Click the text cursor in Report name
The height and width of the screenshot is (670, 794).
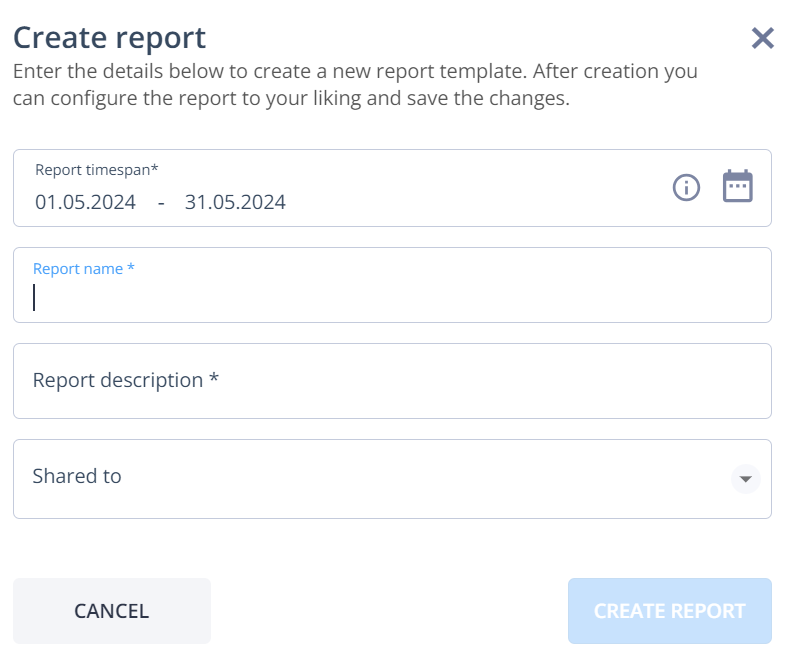(34, 297)
